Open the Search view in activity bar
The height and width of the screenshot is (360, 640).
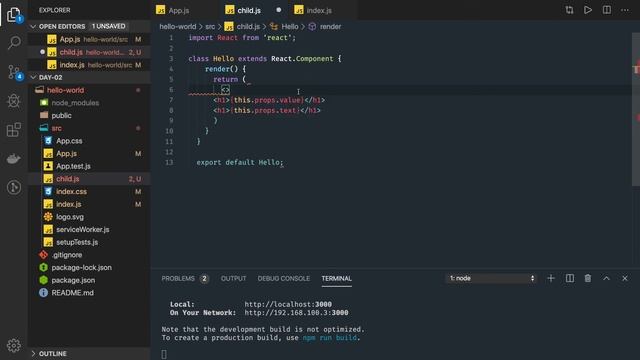coord(13,42)
